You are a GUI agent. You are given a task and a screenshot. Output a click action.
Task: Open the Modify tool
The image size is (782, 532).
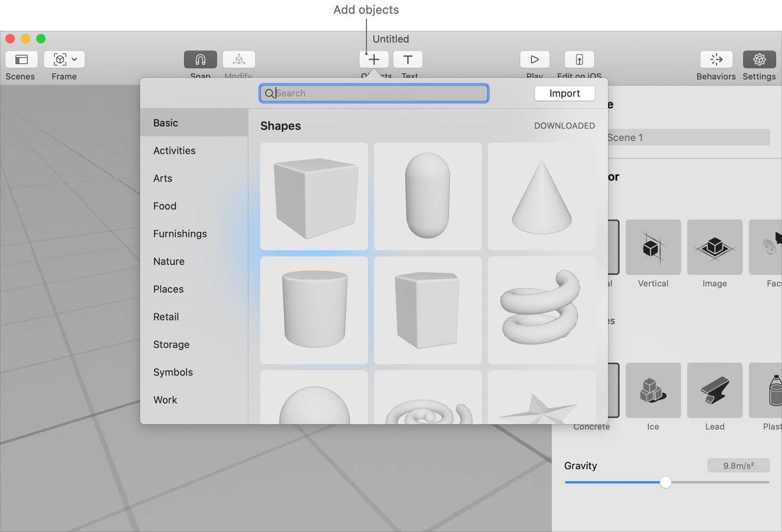click(238, 60)
